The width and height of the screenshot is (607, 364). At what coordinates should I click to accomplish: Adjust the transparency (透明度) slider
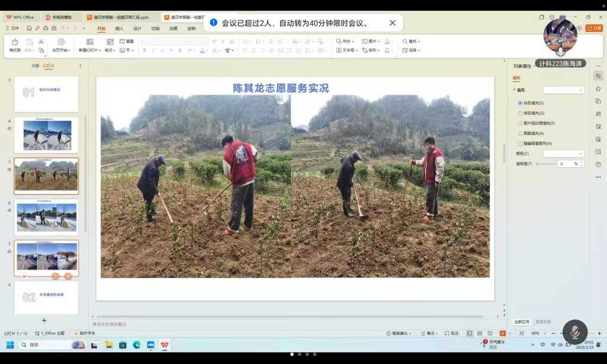click(537, 164)
